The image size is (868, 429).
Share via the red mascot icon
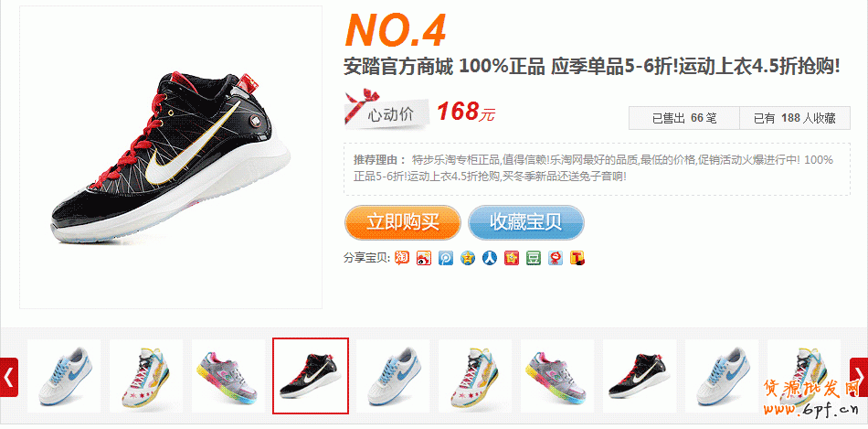556,258
